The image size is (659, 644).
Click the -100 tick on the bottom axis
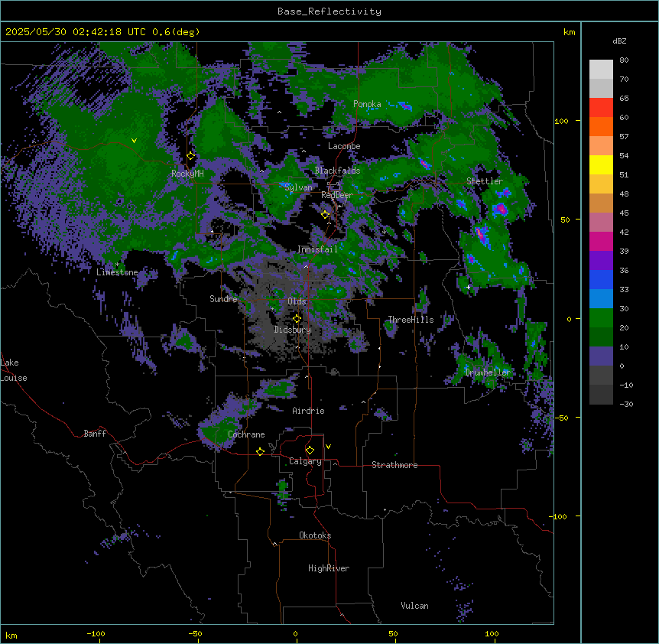[96, 633]
